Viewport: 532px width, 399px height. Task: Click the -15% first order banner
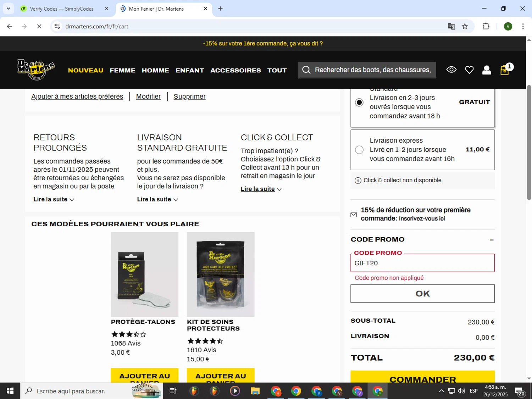pos(263,44)
